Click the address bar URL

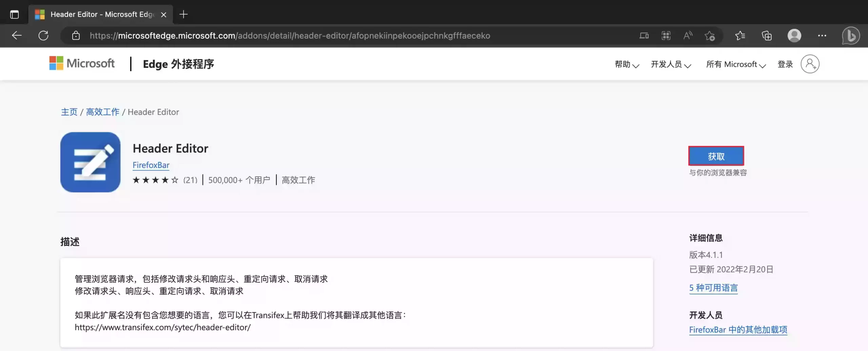(290, 36)
